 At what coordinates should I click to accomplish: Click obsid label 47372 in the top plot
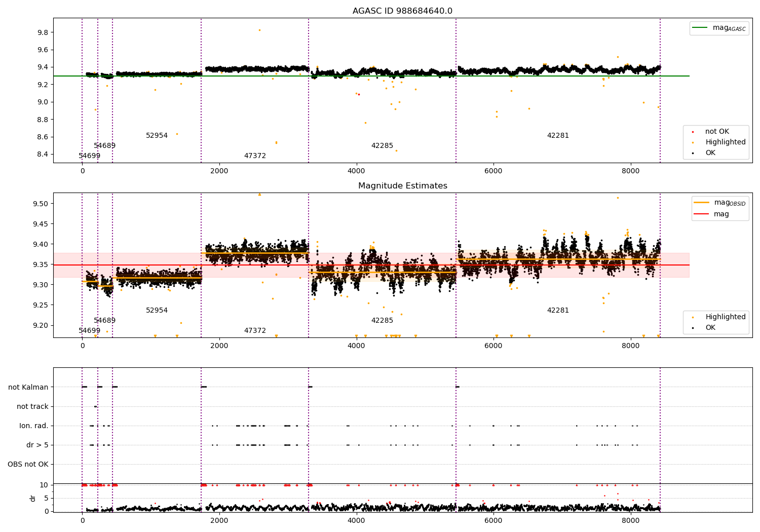255,156
